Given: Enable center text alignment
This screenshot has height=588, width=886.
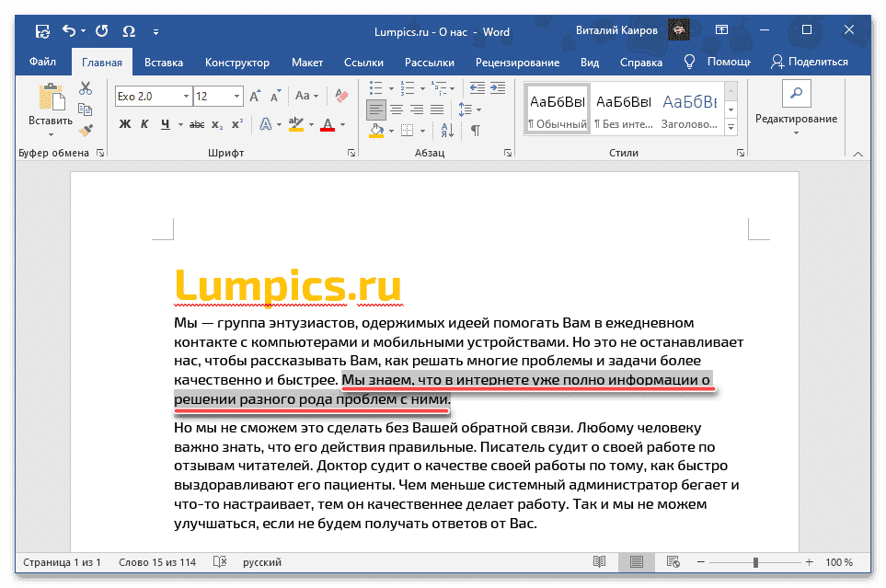Looking at the screenshot, I should pos(397,109).
